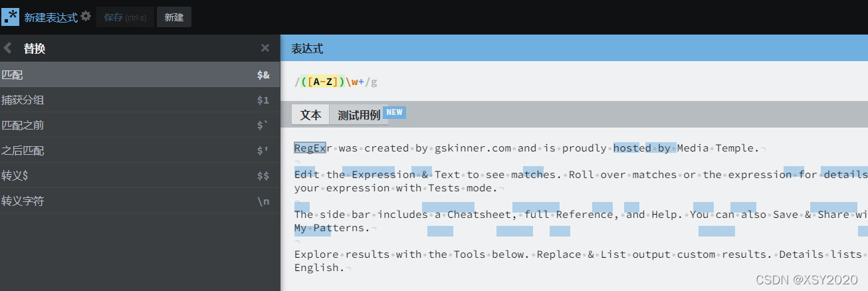The image size is (868, 291).
Task: Click into the regex expression field
Action: point(574,82)
